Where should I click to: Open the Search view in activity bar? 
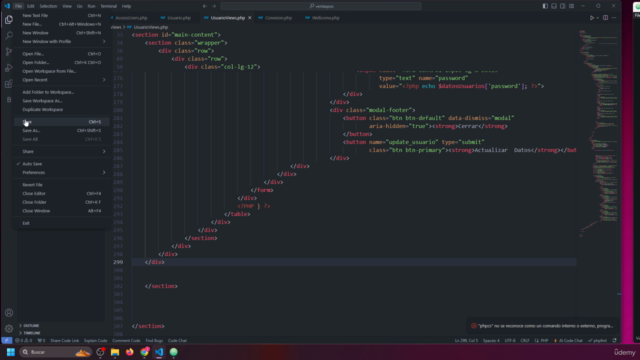pyautogui.click(x=9, y=36)
